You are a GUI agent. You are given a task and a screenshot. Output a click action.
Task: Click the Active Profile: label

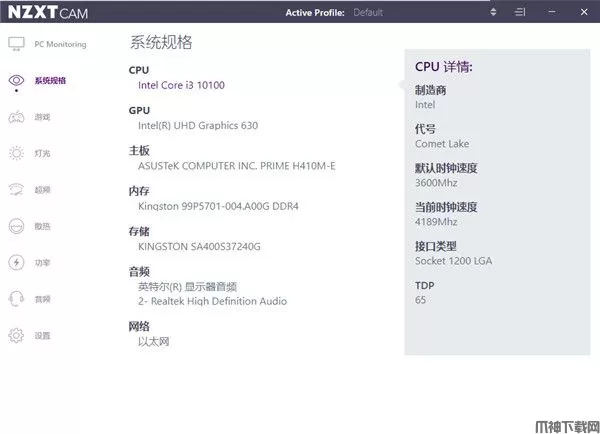(315, 13)
